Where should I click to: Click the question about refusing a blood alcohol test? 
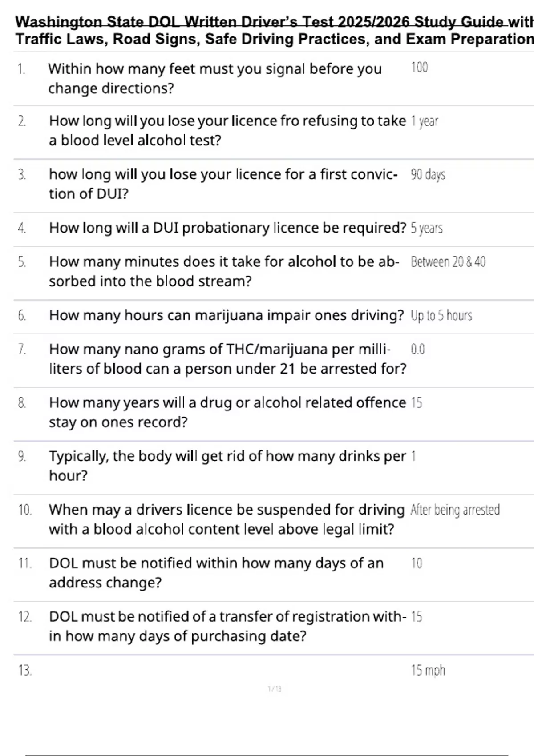227,130
